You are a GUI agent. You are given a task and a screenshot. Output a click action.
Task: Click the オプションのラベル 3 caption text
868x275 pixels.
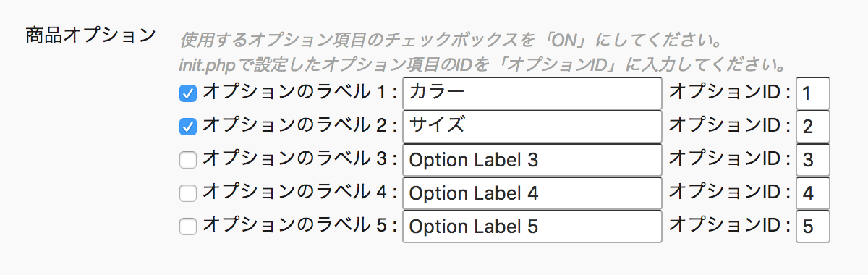(299, 160)
